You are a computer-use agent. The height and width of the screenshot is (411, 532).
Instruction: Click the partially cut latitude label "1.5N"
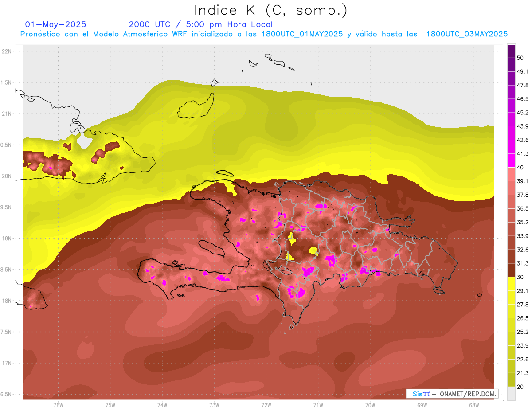coord(7,82)
